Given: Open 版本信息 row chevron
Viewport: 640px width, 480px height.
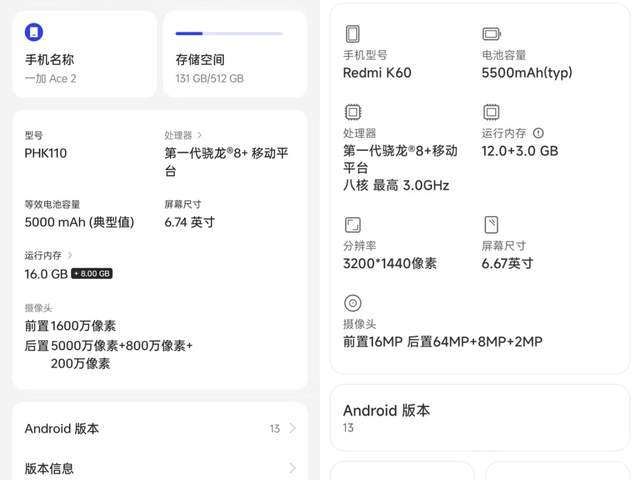Looking at the screenshot, I should tap(292, 468).
